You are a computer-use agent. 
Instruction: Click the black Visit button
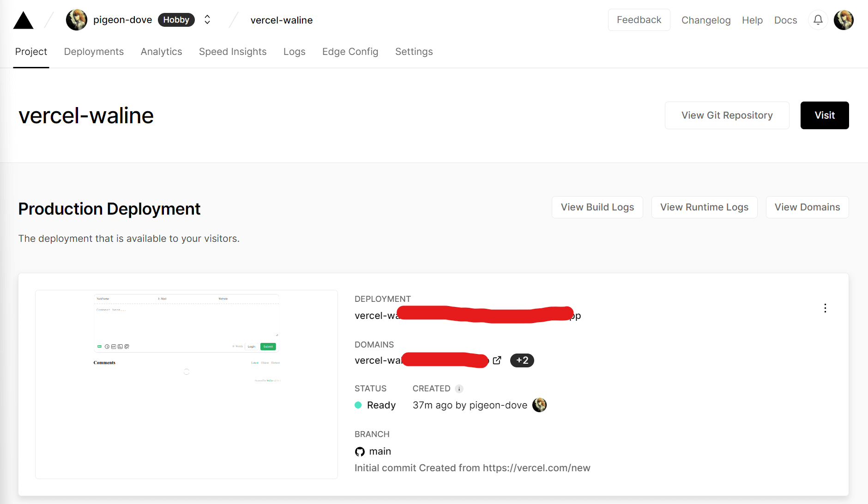tap(825, 115)
